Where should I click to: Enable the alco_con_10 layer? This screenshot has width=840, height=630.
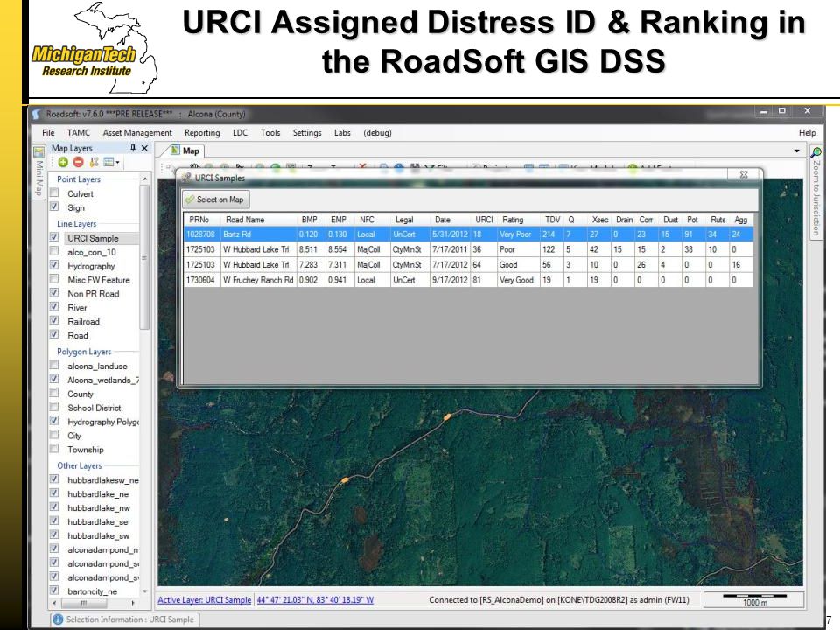click(54, 251)
